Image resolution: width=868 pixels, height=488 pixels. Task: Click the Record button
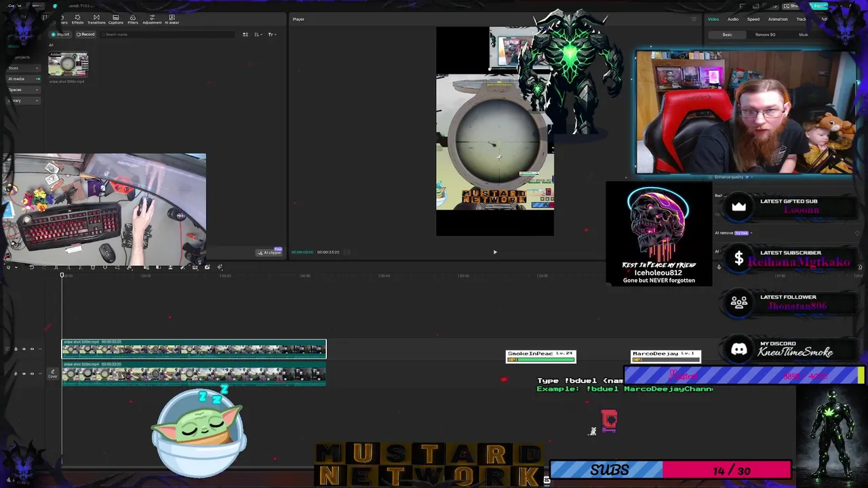85,35
